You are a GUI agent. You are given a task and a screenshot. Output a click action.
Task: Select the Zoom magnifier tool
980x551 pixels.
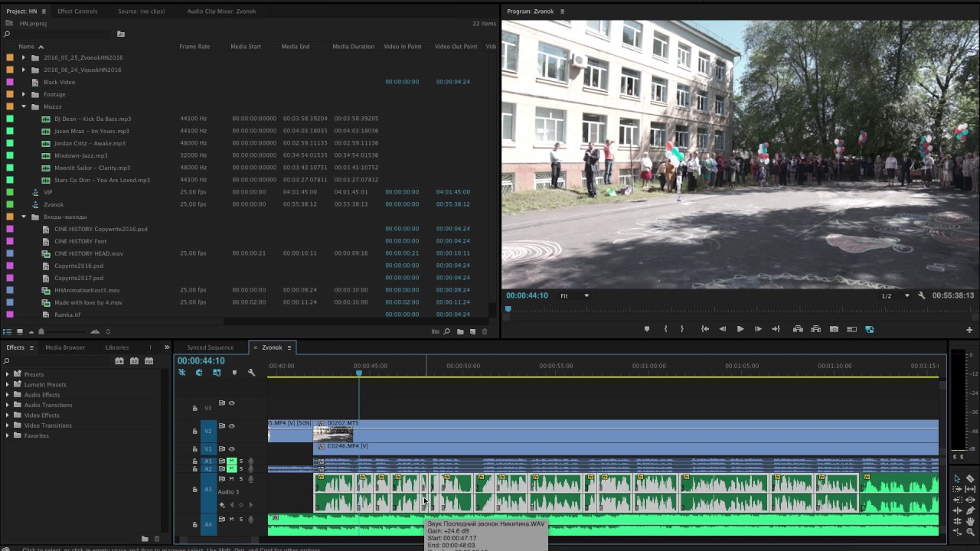click(971, 532)
